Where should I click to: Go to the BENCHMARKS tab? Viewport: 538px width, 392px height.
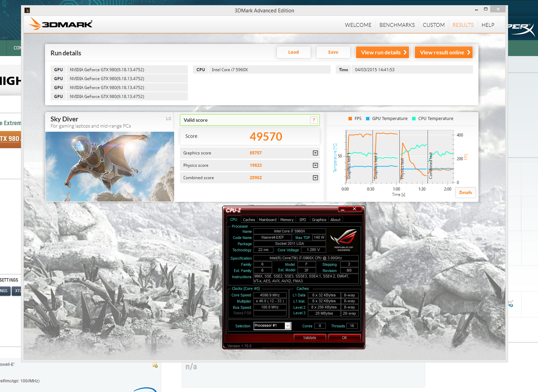pos(397,25)
